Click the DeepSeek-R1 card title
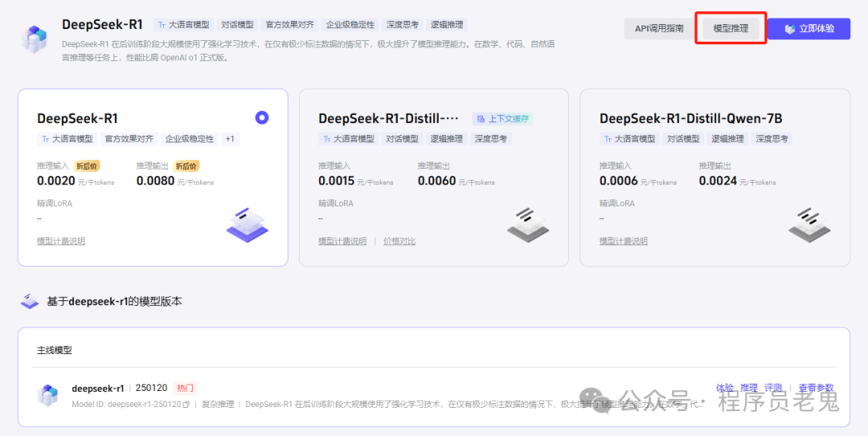868x436 pixels. pos(77,118)
